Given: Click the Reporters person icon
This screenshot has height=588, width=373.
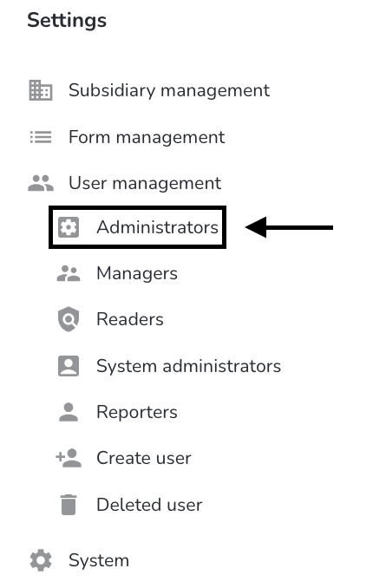Looking at the screenshot, I should [x=69, y=412].
